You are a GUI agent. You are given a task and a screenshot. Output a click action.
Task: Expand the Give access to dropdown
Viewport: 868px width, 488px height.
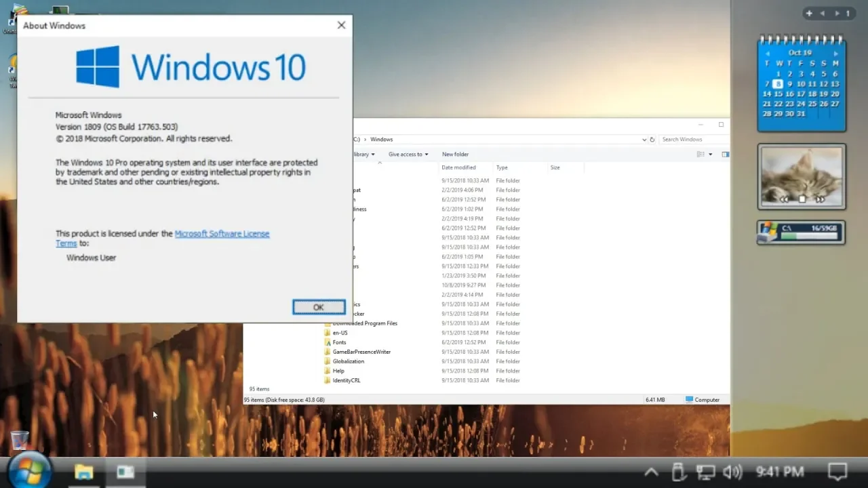408,155
